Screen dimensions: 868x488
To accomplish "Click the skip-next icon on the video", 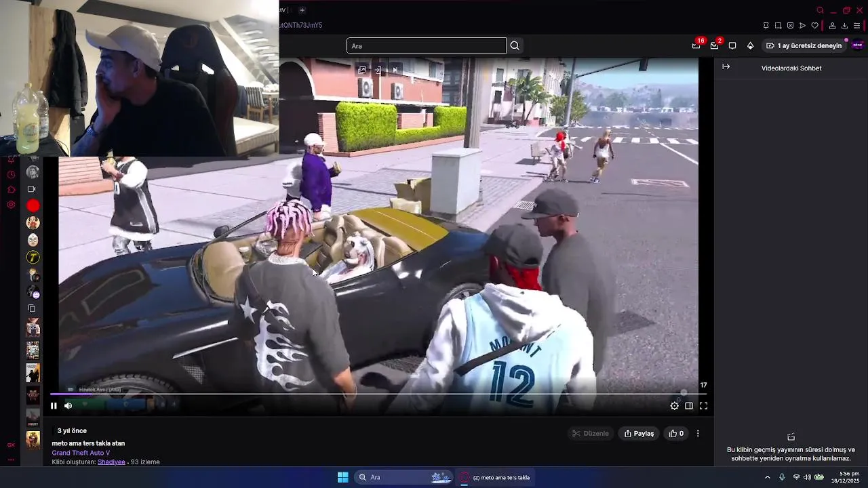I will [395, 70].
